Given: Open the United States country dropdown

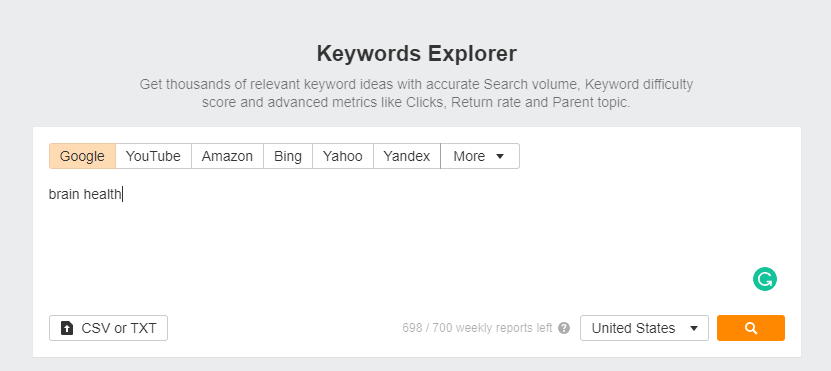Looking at the screenshot, I should point(644,328).
